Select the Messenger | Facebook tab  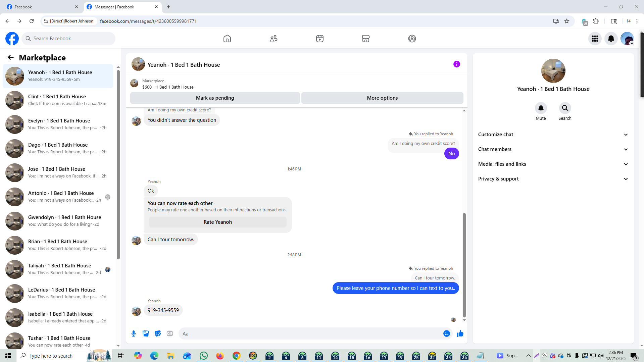coord(122,7)
